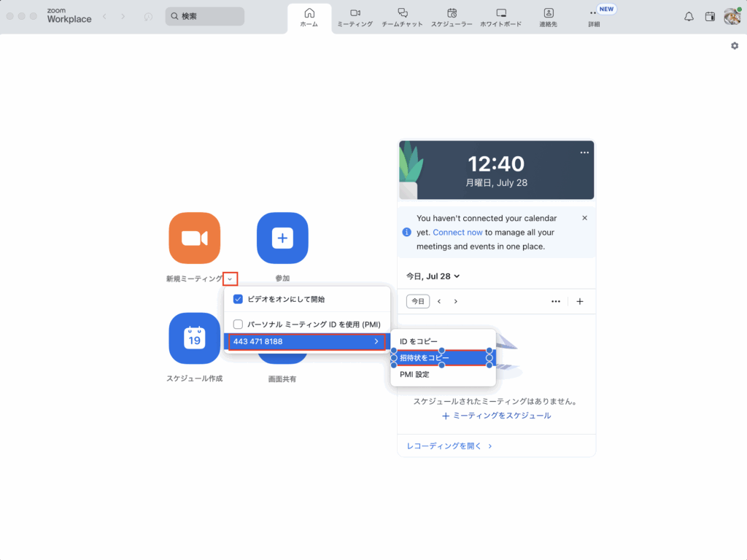Open the settings gear icon
Image resolution: width=747 pixels, height=560 pixels.
click(x=735, y=46)
